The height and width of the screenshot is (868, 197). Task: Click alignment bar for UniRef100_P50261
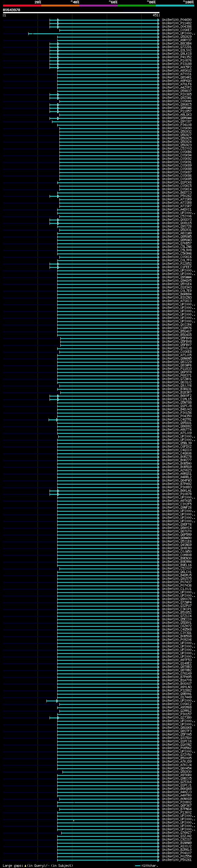click(108, 860)
